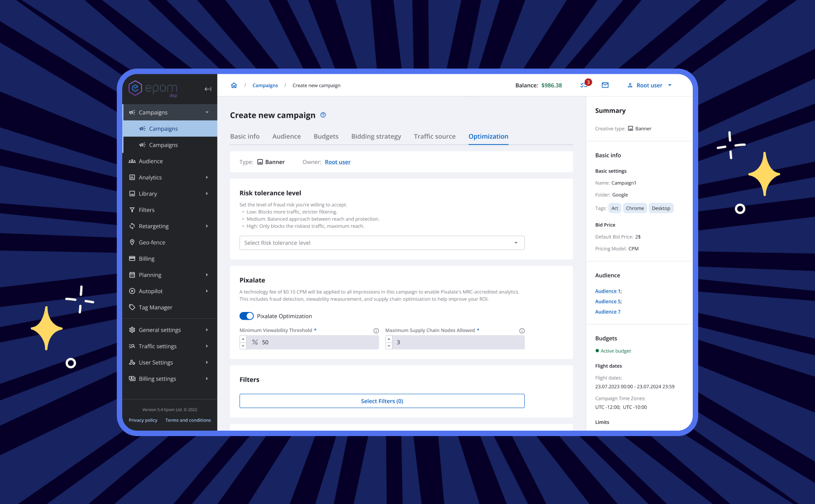The height and width of the screenshot is (504, 815).
Task: Open the Root user dropdown arrow
Action: click(670, 85)
